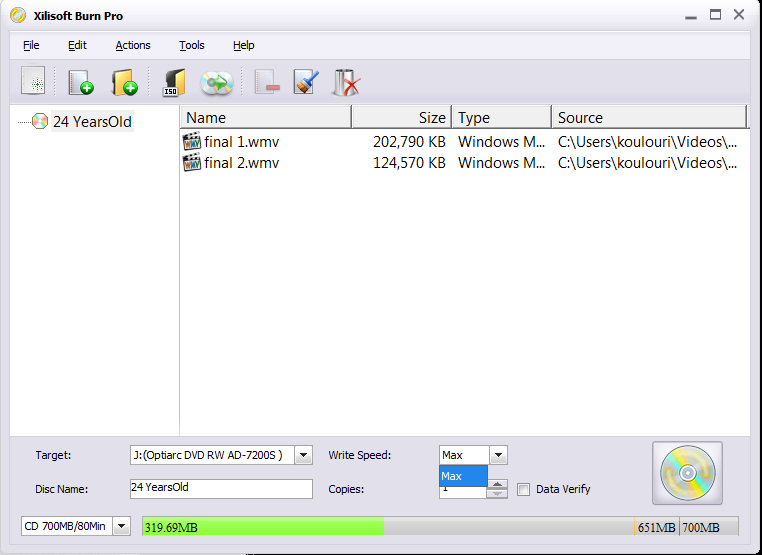Maximize the Xilisoft Burn Pro window
Screen dimensions: 762x555
coord(715,15)
